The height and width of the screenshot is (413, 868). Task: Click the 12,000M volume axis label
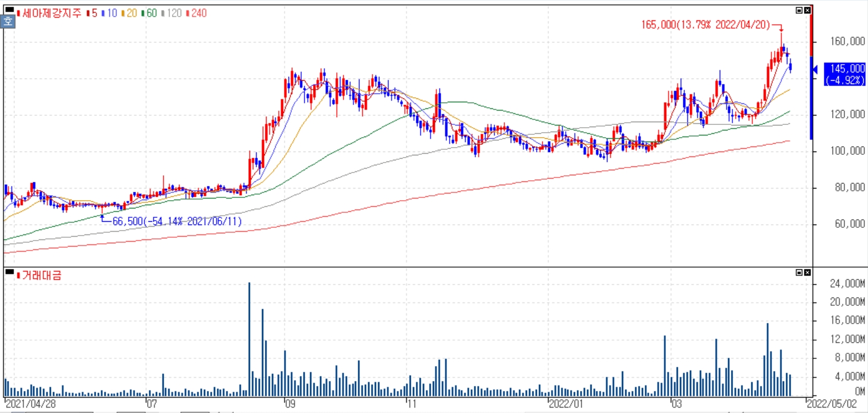(848, 339)
